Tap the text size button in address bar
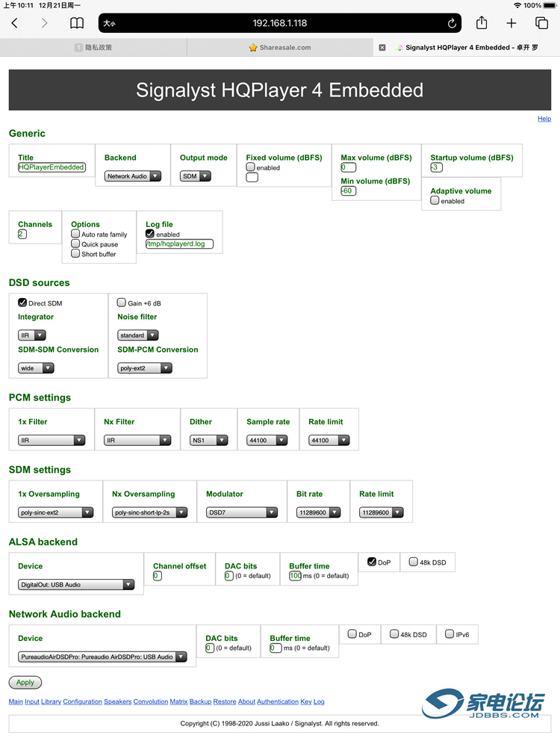The width and height of the screenshot is (560, 747). [x=110, y=23]
